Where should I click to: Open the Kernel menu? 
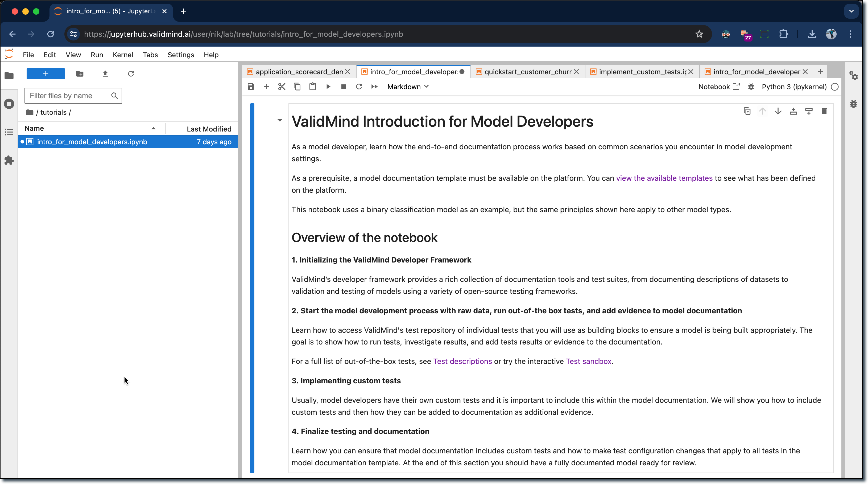click(x=123, y=55)
